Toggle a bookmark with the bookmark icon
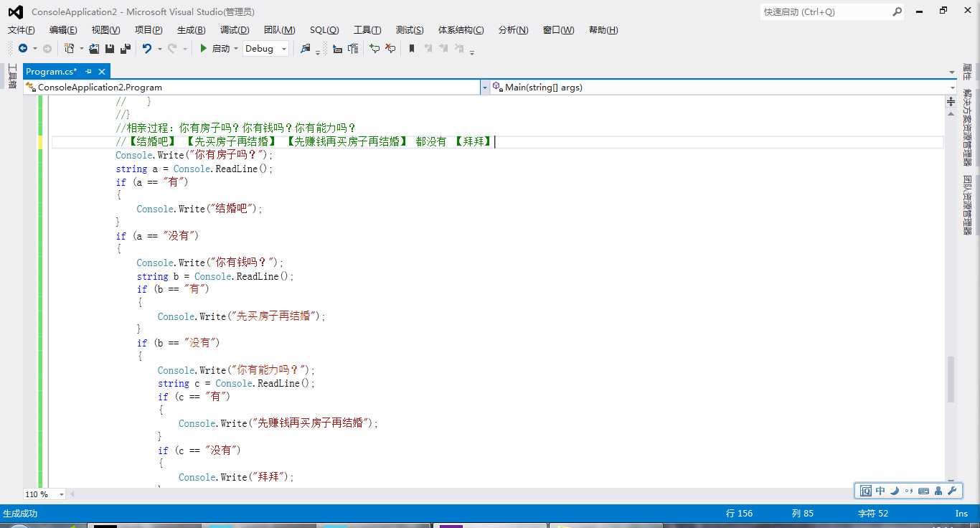 pos(412,49)
